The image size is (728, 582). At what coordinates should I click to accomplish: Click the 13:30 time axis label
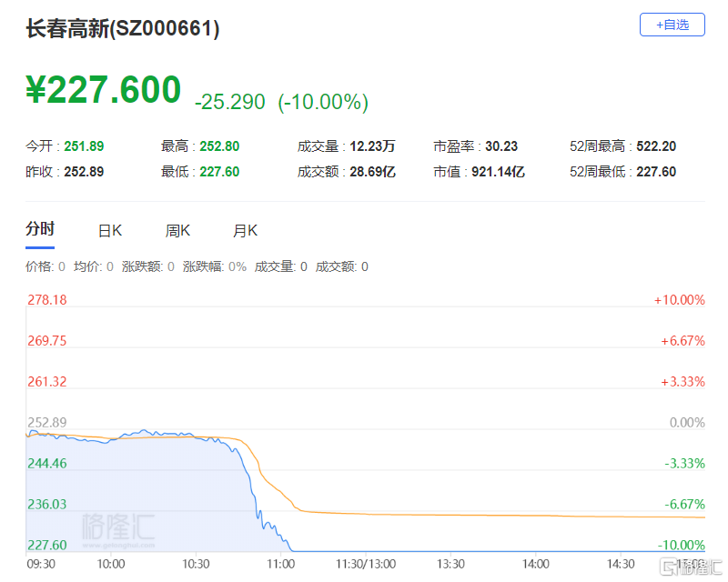pos(450,564)
